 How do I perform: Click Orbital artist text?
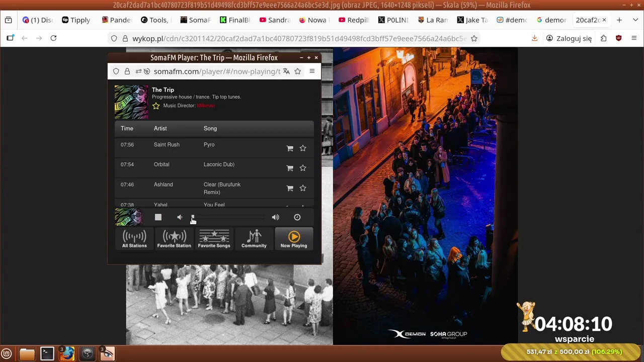[162, 164]
